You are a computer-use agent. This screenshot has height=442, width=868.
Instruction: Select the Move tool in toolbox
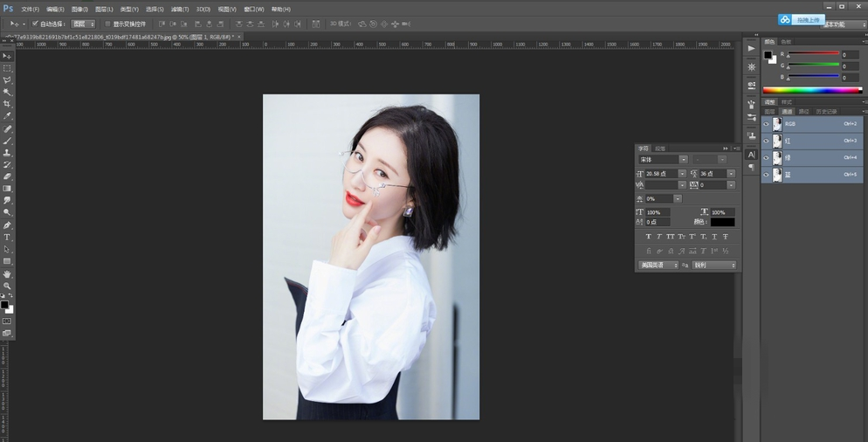(x=7, y=56)
